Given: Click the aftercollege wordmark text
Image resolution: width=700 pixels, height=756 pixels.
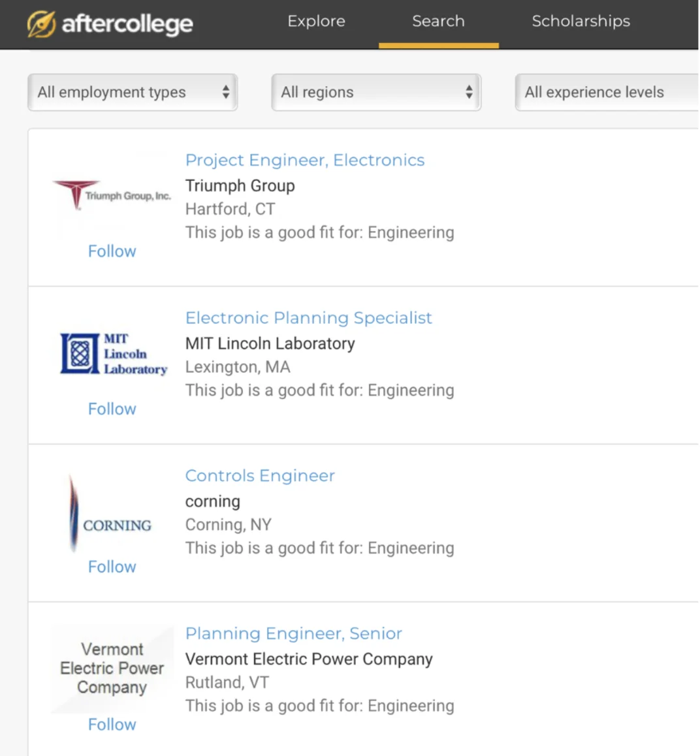Looking at the screenshot, I should pos(127,24).
